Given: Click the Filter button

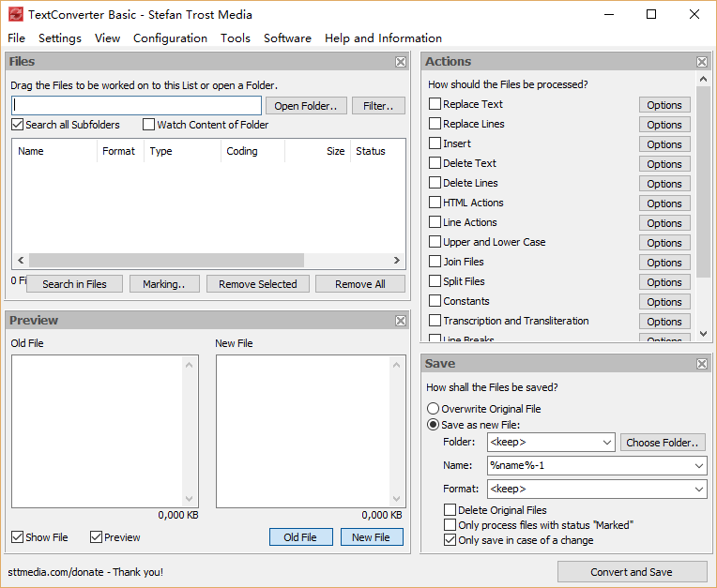Looking at the screenshot, I should [378, 106].
